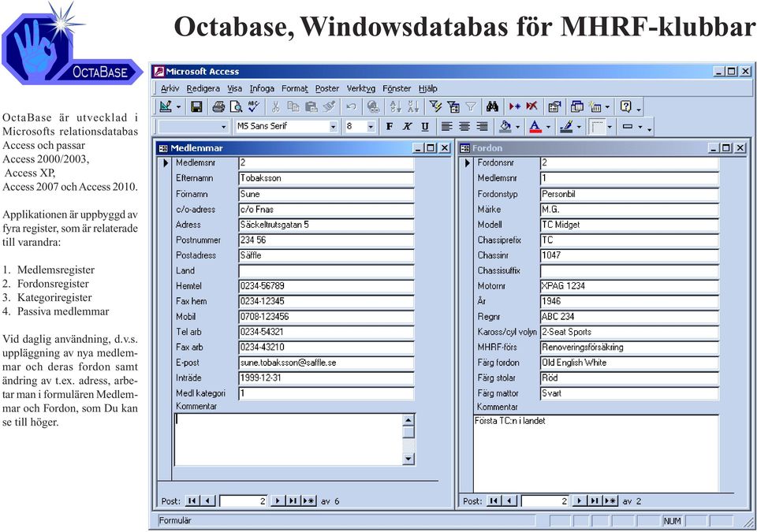Click the Medlemmar record number box
This screenshot has width=757, height=532.
[x=244, y=500]
